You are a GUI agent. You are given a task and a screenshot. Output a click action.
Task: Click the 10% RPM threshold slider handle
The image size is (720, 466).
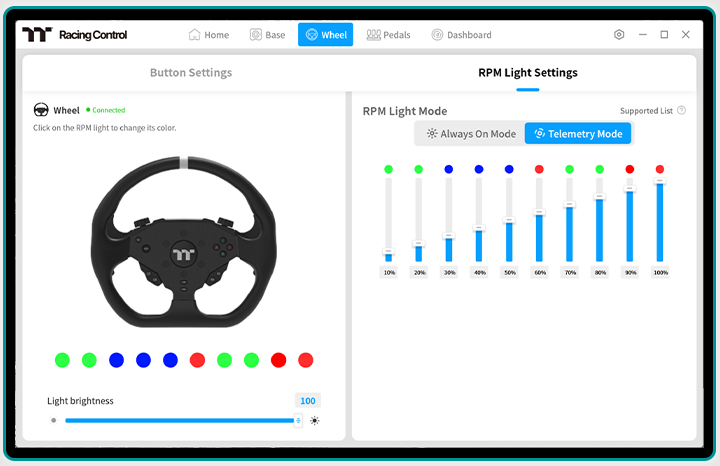pos(388,252)
